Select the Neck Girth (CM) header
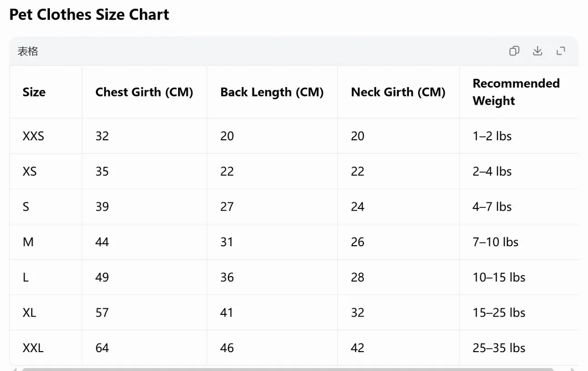Screen dimensions: 588x371 (398, 92)
